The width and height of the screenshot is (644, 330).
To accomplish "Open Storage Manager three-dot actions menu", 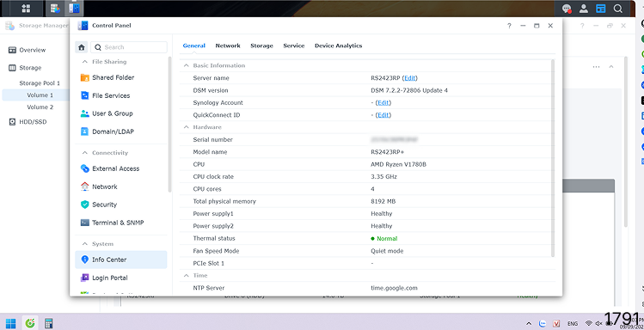I will 596,67.
